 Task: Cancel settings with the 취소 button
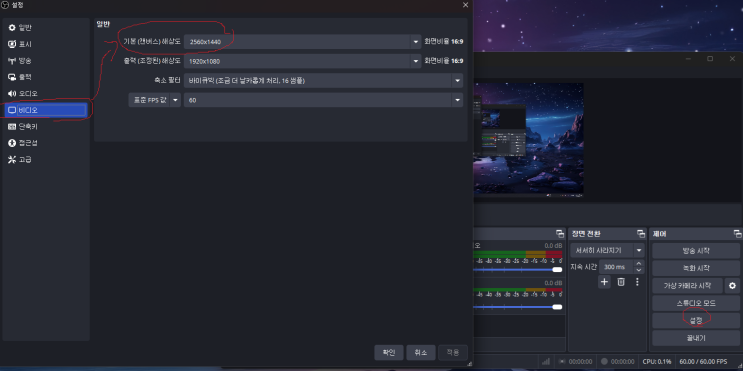point(421,353)
